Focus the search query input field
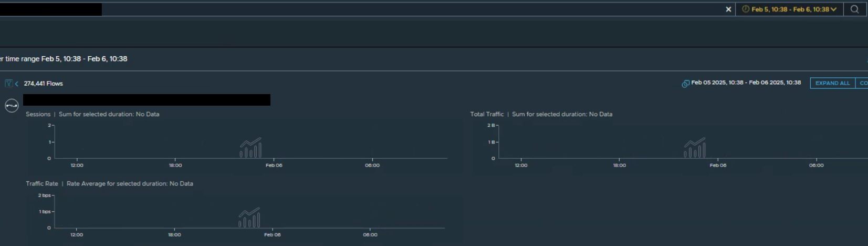The height and width of the screenshot is (246, 868). click(x=410, y=9)
